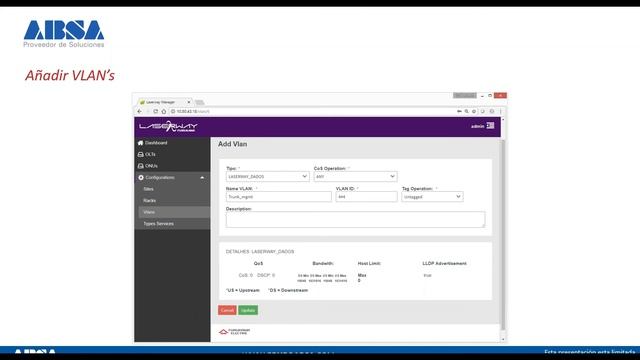Open the CoS Operation dropdown
This screenshot has height=360, width=640.
355,176
